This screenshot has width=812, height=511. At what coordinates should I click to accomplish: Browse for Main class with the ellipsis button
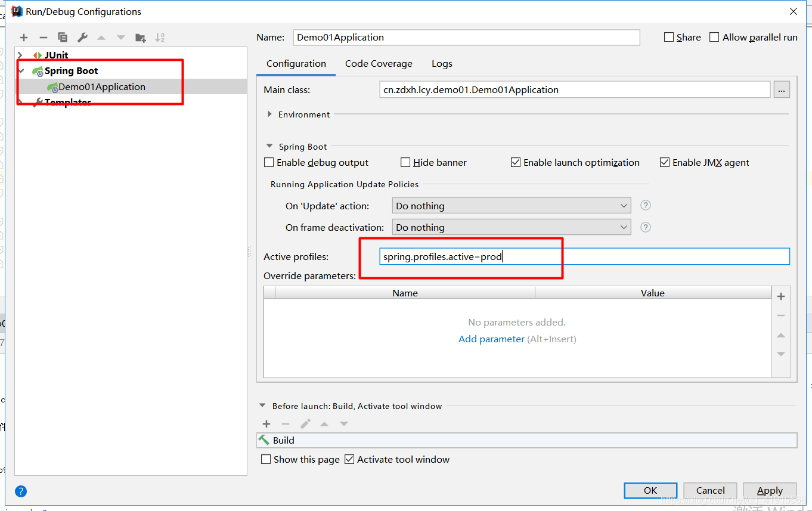click(x=782, y=90)
